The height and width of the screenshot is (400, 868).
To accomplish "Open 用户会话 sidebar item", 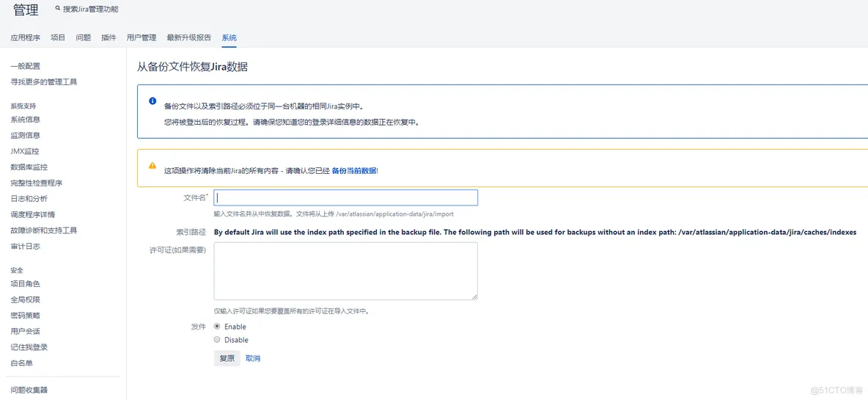I will [x=26, y=331].
